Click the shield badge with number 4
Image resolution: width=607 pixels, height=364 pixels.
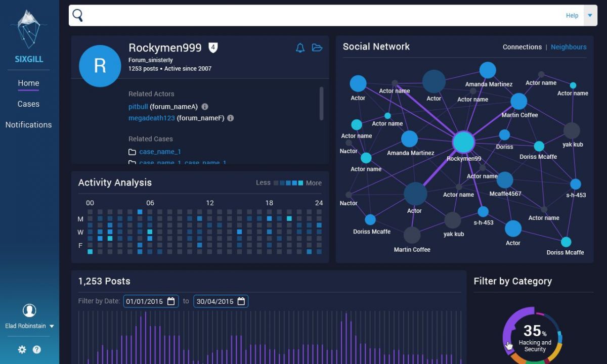tap(213, 48)
